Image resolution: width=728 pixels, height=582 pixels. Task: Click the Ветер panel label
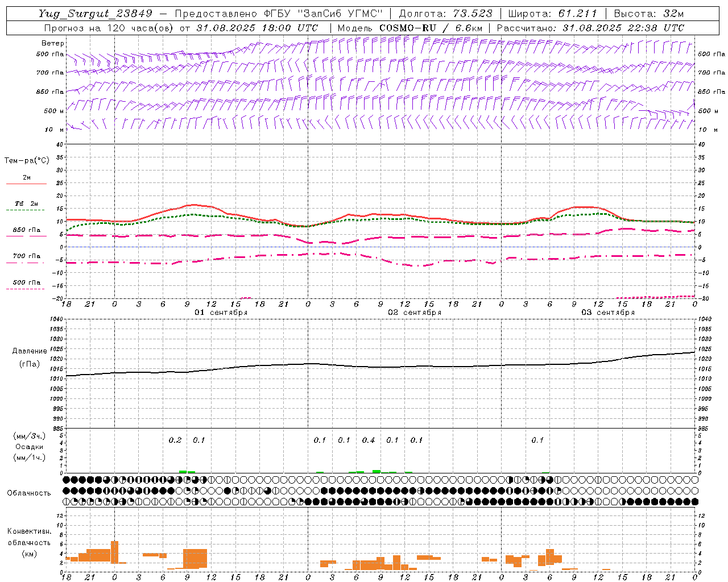click(x=53, y=43)
